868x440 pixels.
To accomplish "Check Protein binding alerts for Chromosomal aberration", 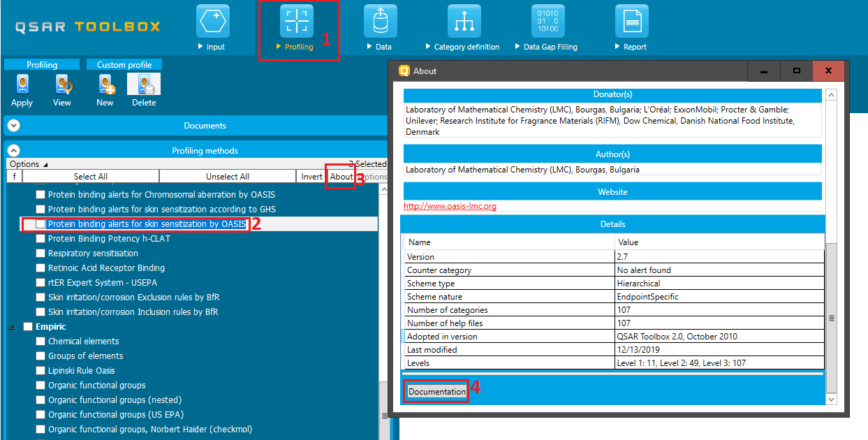I will [41, 195].
